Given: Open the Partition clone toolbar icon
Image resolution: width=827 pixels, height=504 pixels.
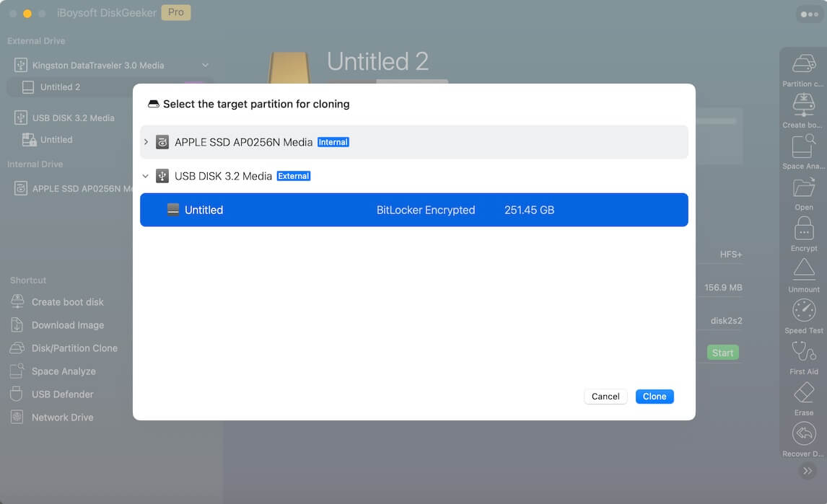Looking at the screenshot, I should click(803, 64).
